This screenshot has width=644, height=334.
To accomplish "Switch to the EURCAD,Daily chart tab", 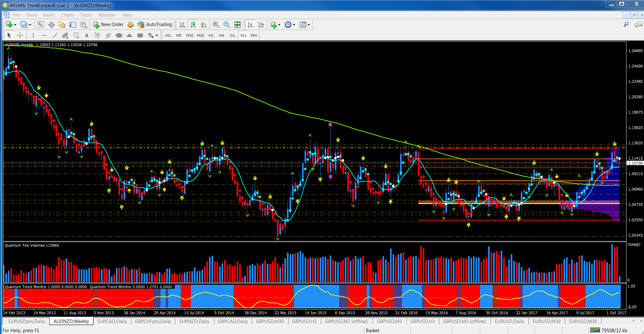I will coord(112,321).
